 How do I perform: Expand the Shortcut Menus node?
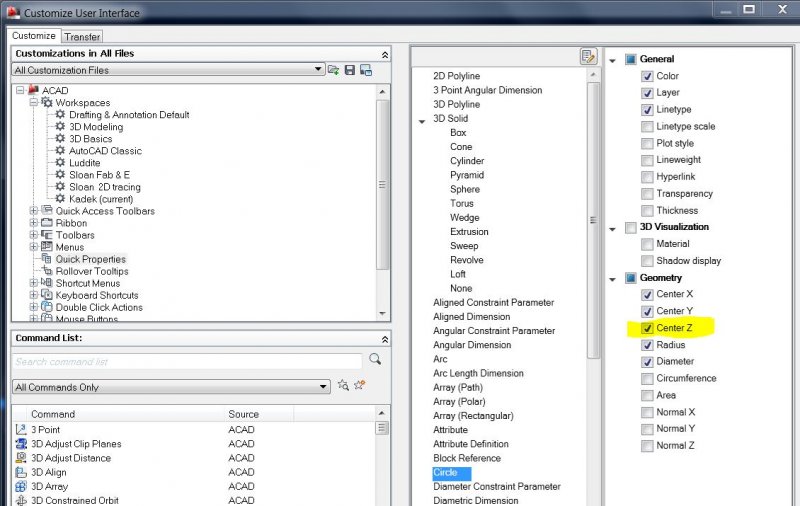(x=33, y=283)
